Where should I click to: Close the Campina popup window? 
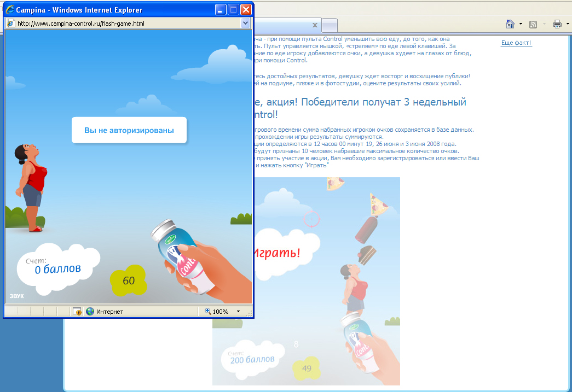(246, 10)
